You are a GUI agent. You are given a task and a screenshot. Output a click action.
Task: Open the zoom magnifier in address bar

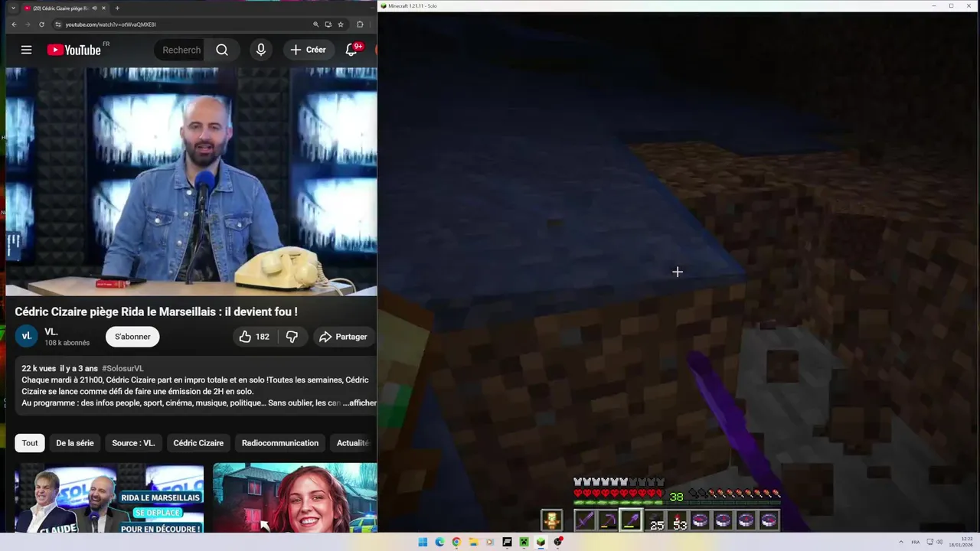click(x=315, y=24)
